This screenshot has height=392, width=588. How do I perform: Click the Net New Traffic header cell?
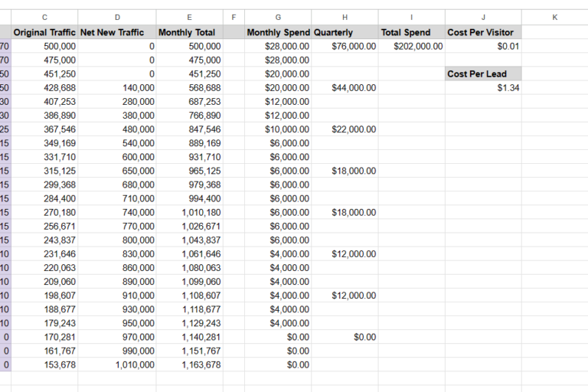point(117,32)
